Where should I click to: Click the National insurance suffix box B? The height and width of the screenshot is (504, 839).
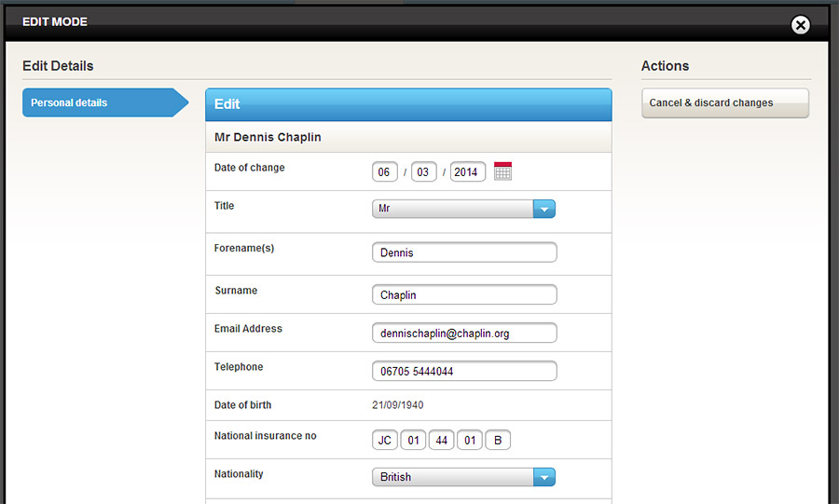tap(498, 441)
